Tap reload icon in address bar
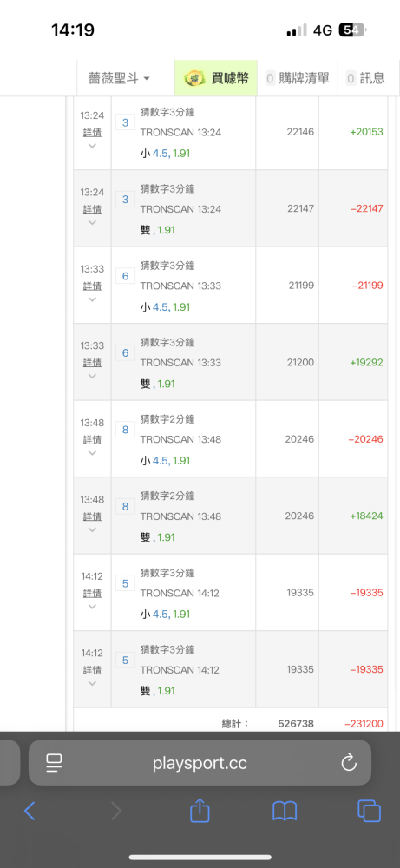 349,763
